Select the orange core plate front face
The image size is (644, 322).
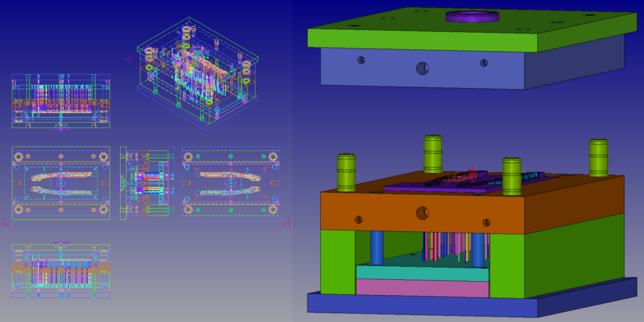point(390,214)
